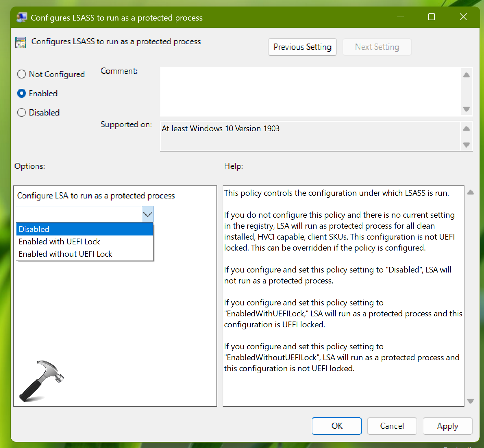Viewport: 484px width, 448px height.
Task: Go to Previous Setting
Action: tap(302, 47)
